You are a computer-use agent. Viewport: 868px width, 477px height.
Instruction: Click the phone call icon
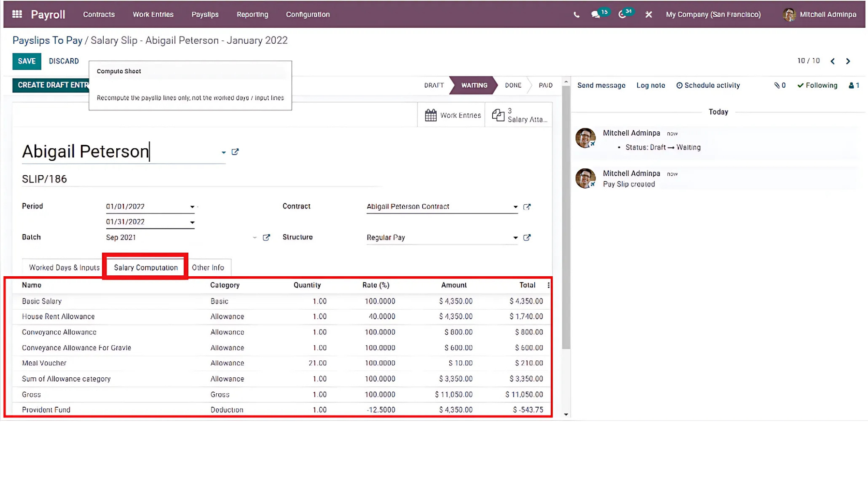point(576,15)
